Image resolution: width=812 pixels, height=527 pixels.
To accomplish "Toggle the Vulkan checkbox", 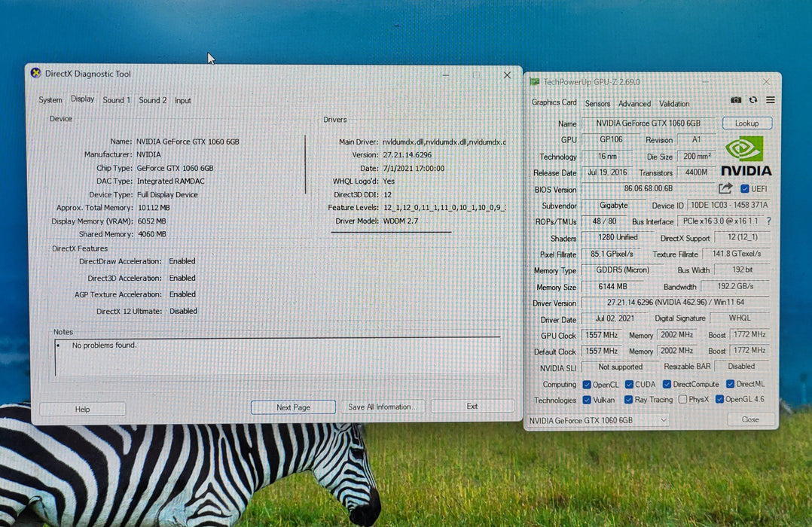I will click(587, 400).
